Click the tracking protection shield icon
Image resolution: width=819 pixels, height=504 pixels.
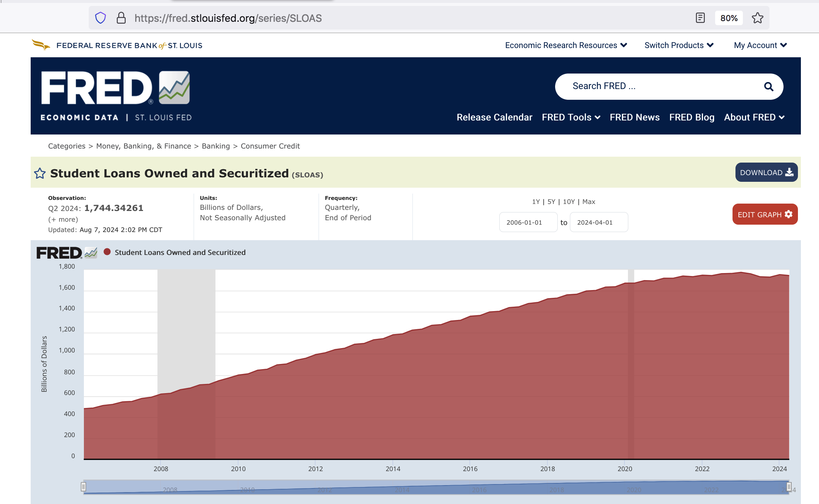(101, 18)
